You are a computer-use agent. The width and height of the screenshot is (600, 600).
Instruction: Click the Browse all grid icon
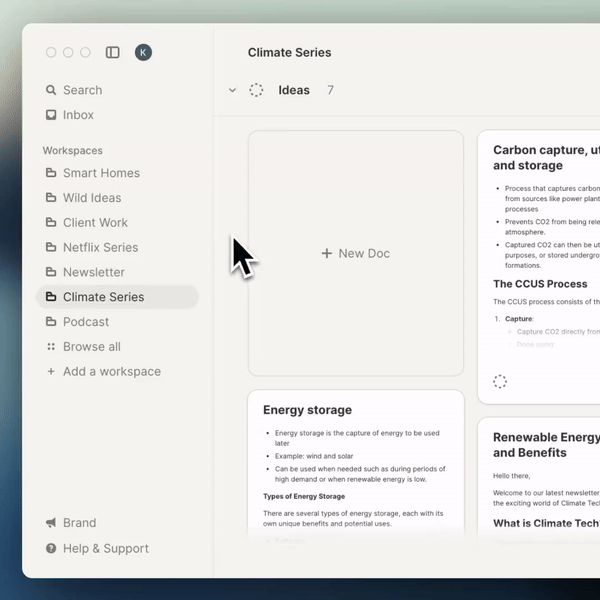[x=51, y=346]
